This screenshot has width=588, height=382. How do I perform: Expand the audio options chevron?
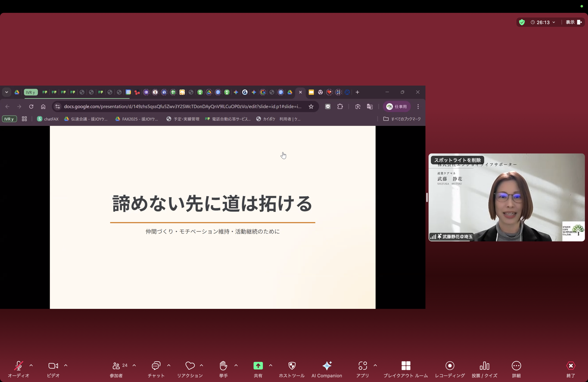tap(31, 365)
